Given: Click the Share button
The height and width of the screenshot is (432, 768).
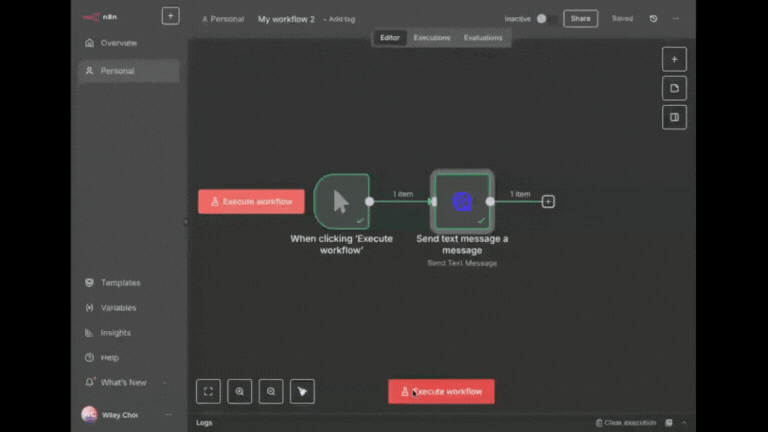Looking at the screenshot, I should (x=580, y=19).
